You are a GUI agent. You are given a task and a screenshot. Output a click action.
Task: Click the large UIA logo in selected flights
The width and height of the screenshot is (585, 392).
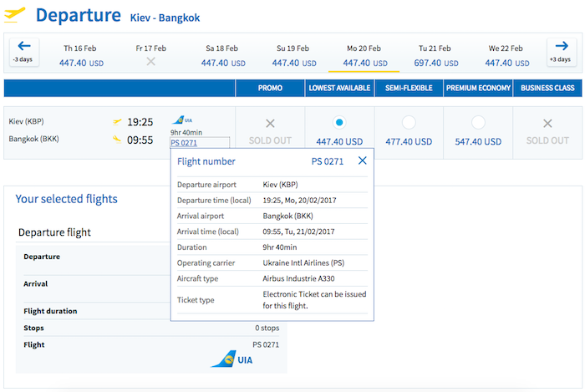pyautogui.click(x=231, y=359)
